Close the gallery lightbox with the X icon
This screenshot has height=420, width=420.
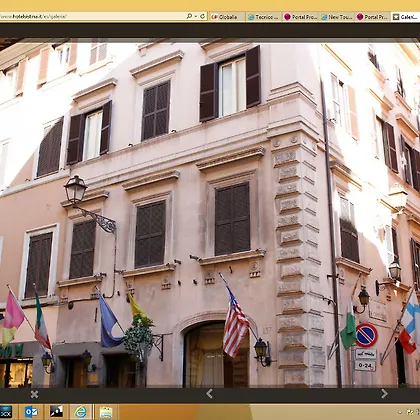tap(34, 394)
